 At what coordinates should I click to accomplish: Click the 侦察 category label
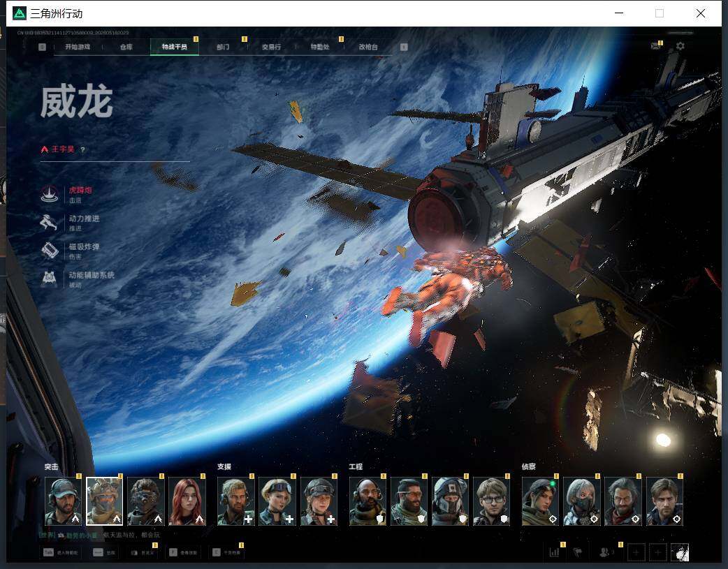coord(528,467)
